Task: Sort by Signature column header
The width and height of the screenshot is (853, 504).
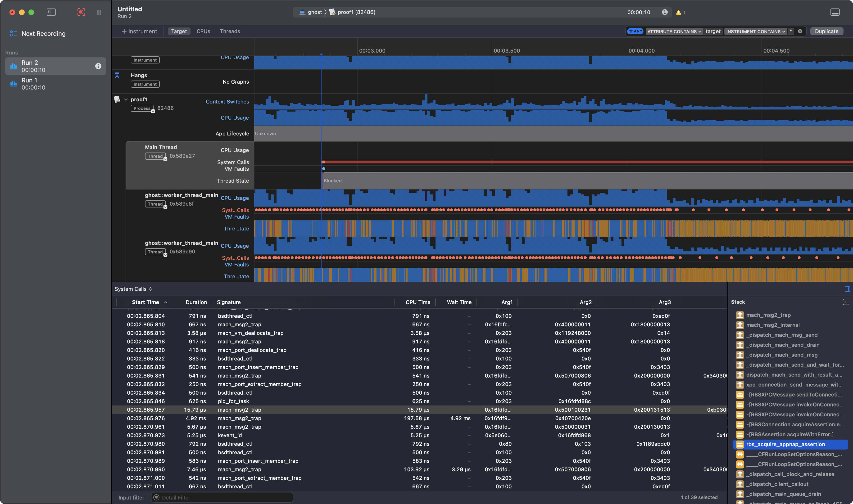Action: [x=229, y=302]
